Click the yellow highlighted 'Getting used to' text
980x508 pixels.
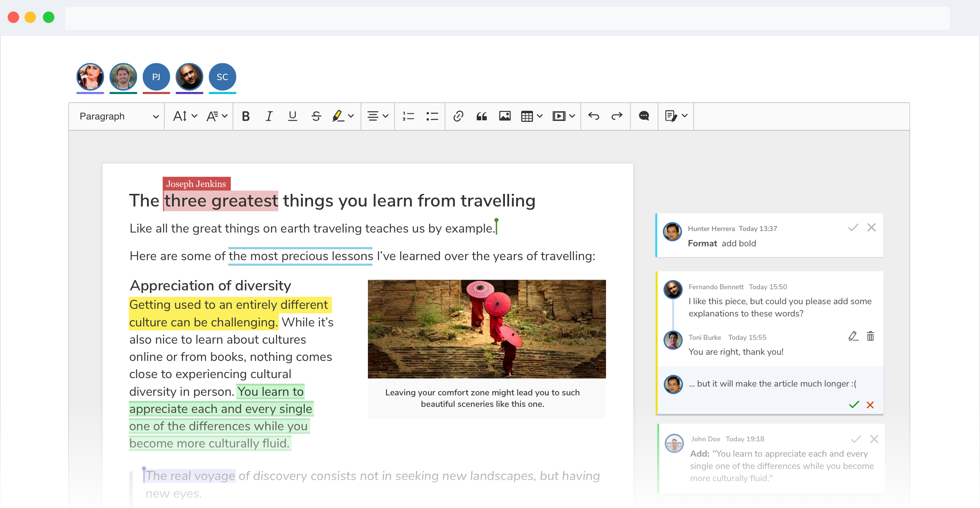click(230, 313)
